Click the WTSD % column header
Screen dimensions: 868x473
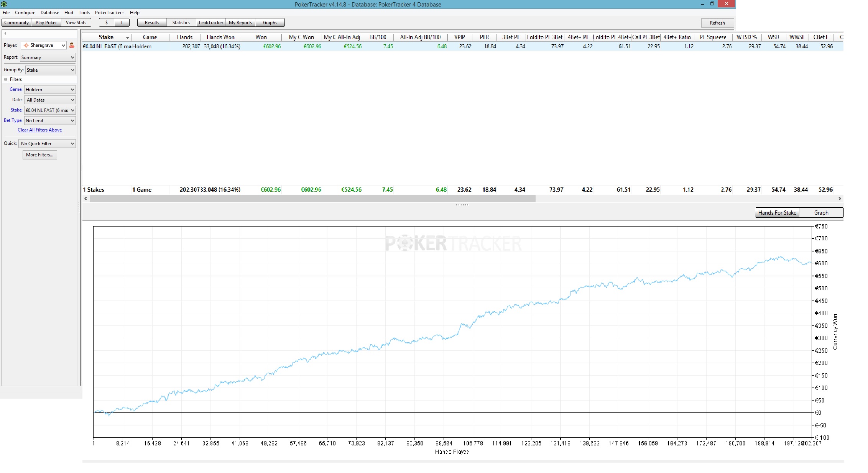746,37
